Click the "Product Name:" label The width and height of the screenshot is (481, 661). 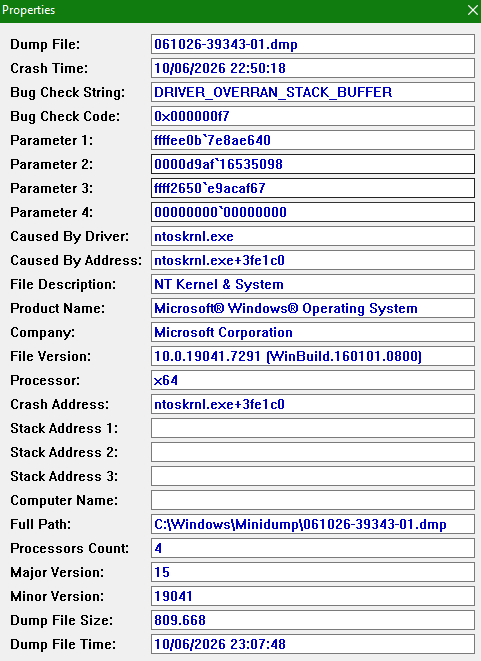(x=58, y=309)
